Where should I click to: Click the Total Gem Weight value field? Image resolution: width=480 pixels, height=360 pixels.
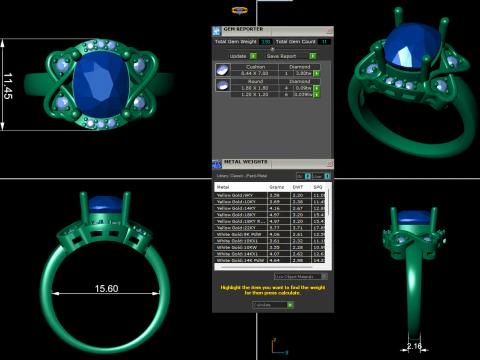point(266,42)
